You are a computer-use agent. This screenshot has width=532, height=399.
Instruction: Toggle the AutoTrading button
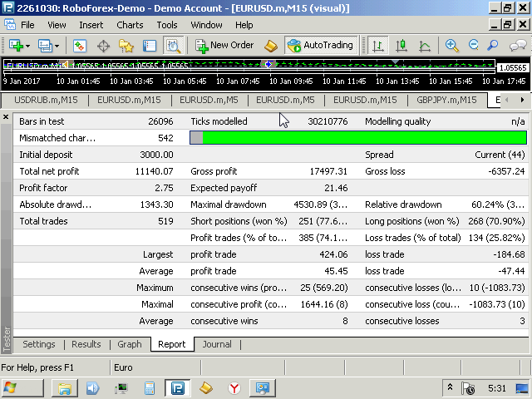pos(321,46)
